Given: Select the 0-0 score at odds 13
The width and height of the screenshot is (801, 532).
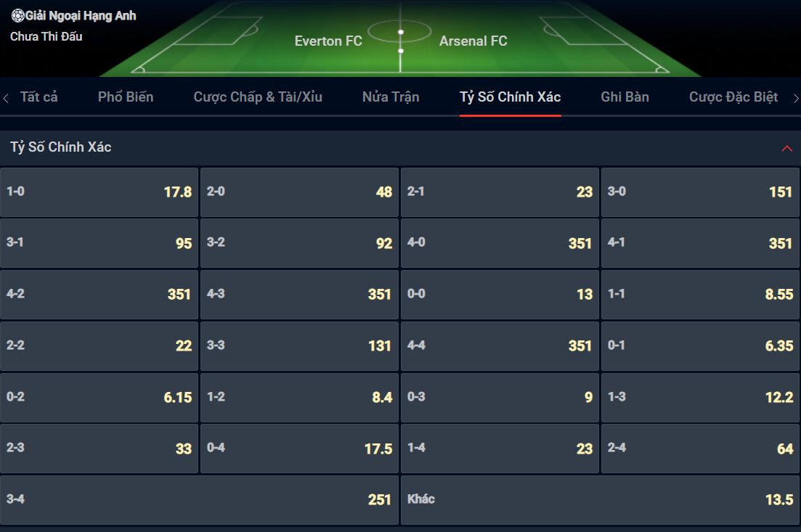Looking at the screenshot, I should (500, 295).
